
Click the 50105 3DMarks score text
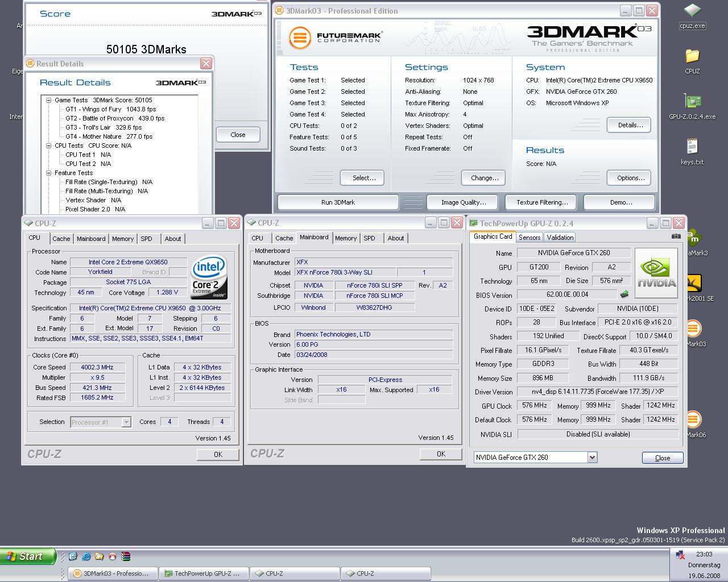coord(146,49)
